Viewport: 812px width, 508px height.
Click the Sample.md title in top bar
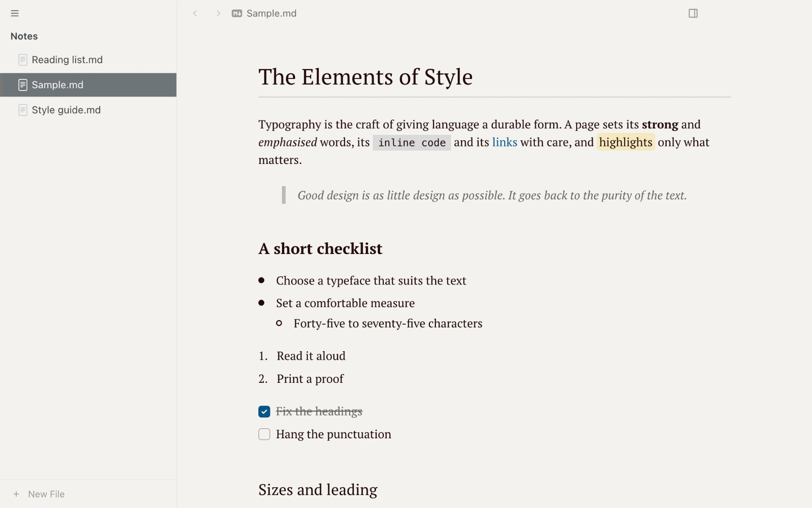point(271,13)
